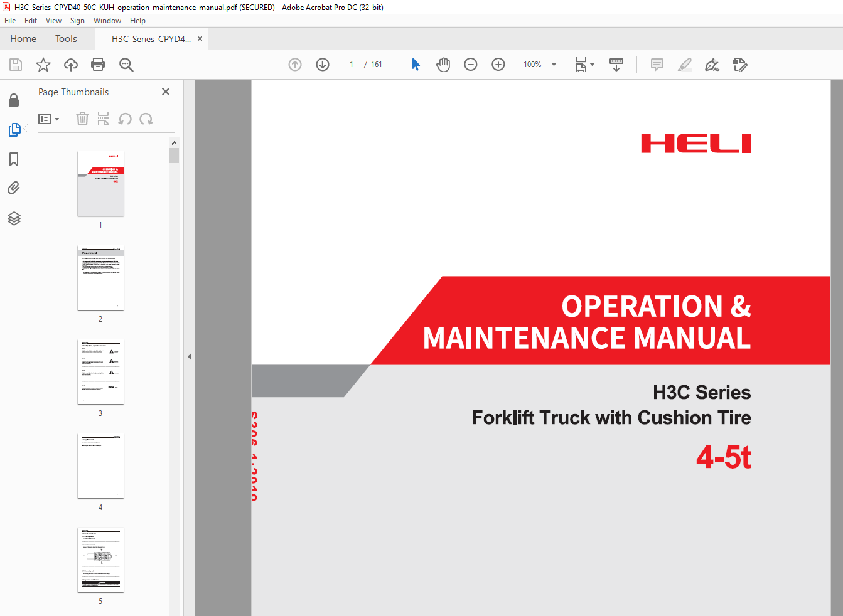Close the Page Thumbnails panel

coord(166,92)
